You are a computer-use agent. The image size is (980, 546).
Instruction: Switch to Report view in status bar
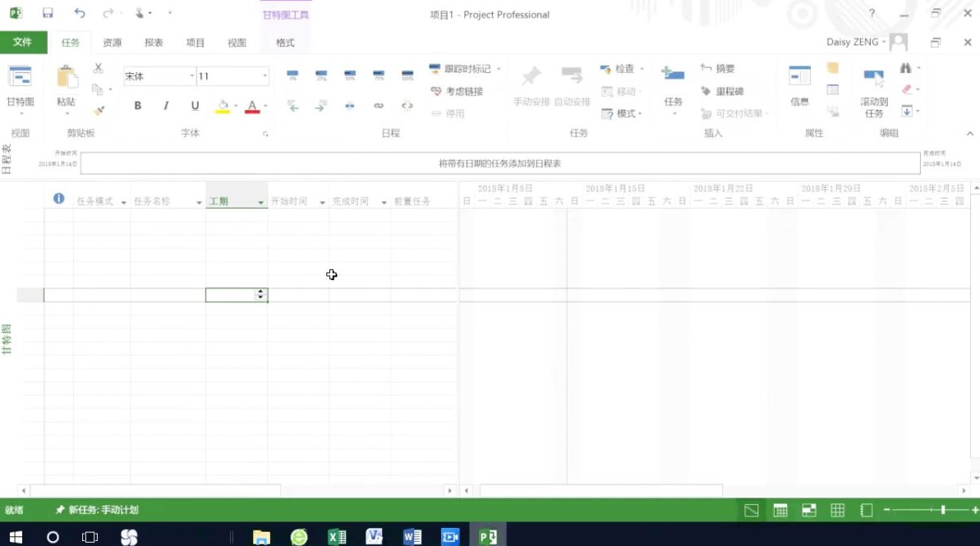pyautogui.click(x=867, y=511)
